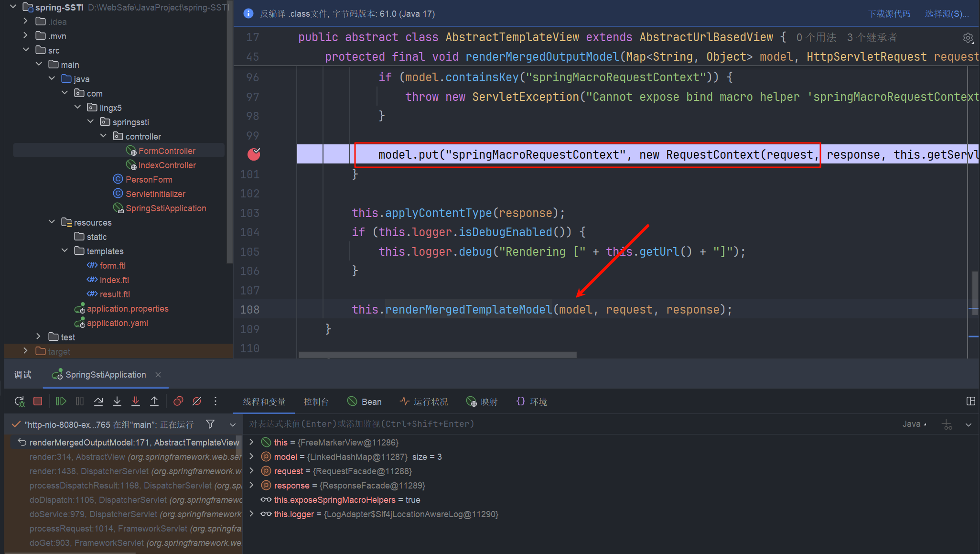Click the Force Step Into icon
This screenshot has width=980, height=554.
136,402
